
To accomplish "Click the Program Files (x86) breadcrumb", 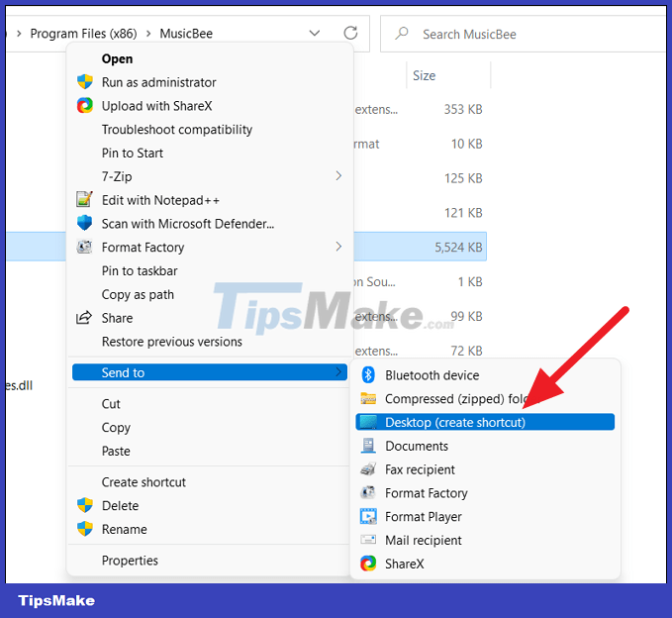I will 83,34.
